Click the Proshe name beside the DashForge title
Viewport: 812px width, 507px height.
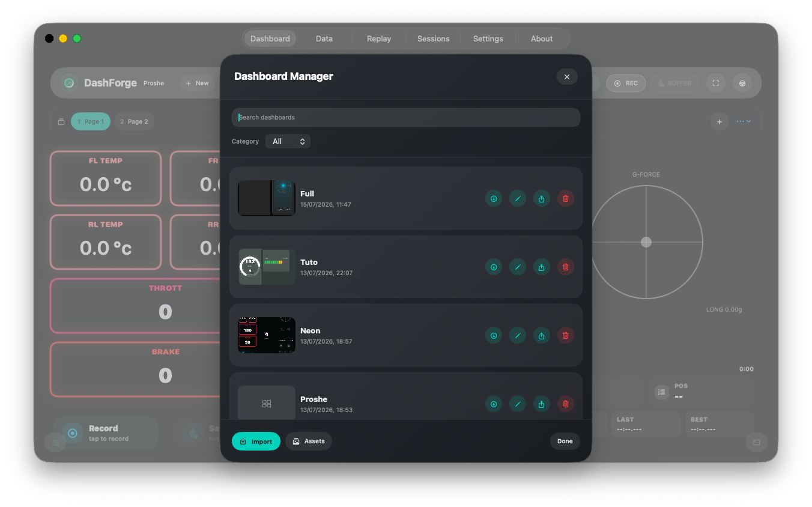click(154, 83)
